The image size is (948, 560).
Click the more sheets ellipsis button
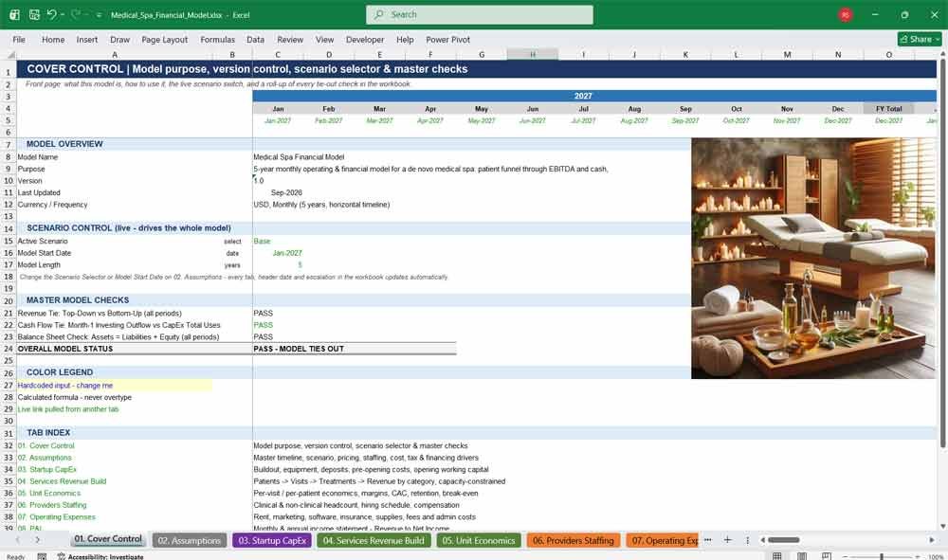708,540
